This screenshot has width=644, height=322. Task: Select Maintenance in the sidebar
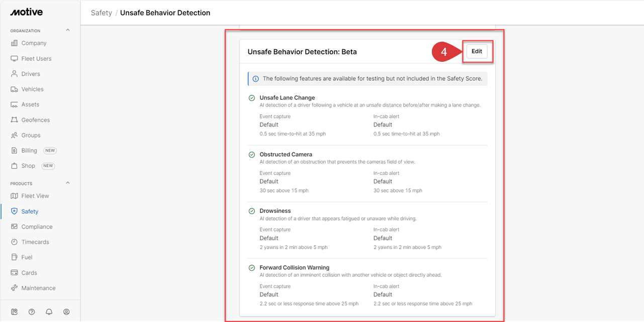(x=38, y=288)
